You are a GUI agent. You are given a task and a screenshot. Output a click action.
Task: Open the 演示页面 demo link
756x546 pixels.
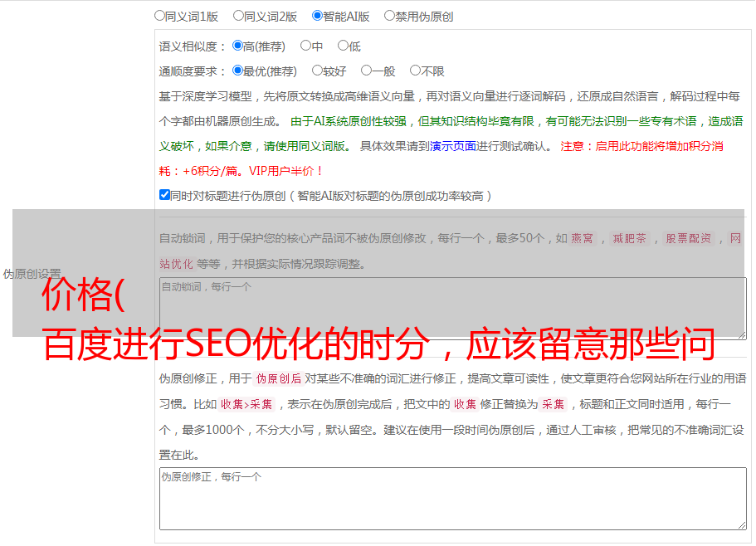tap(453, 146)
